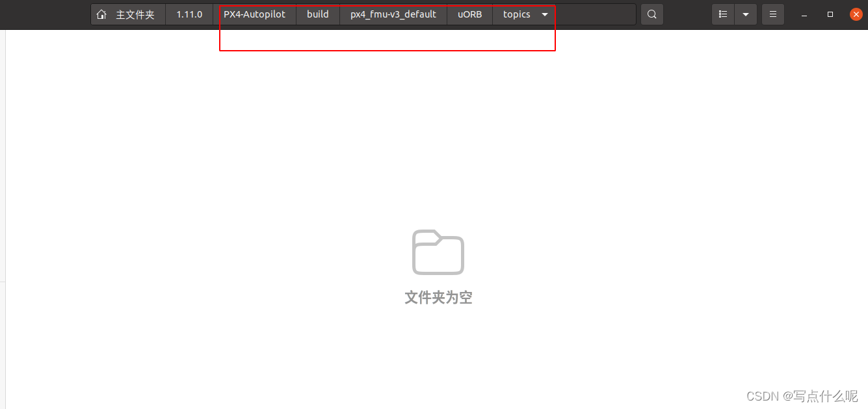Navigate to 1.11.0 breadcrumb folder

click(x=189, y=14)
